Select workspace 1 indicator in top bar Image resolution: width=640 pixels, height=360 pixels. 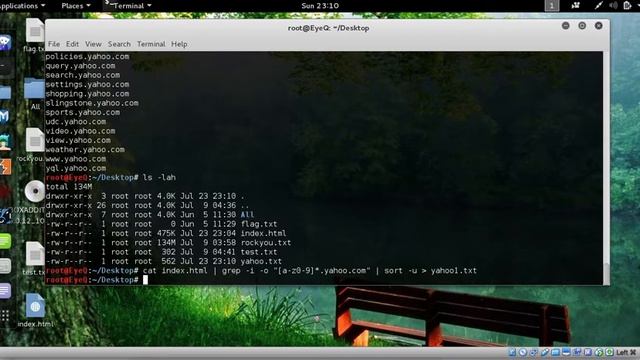(551, 6)
